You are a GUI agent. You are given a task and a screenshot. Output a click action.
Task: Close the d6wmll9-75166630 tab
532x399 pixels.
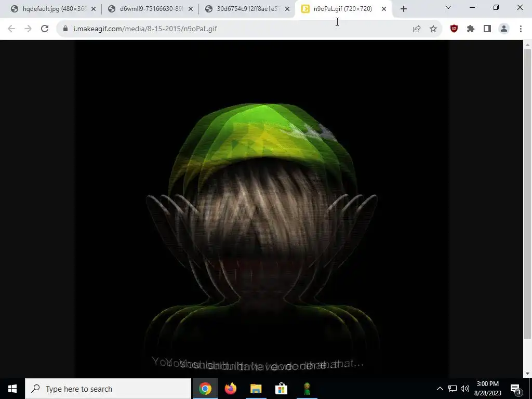[x=191, y=9]
